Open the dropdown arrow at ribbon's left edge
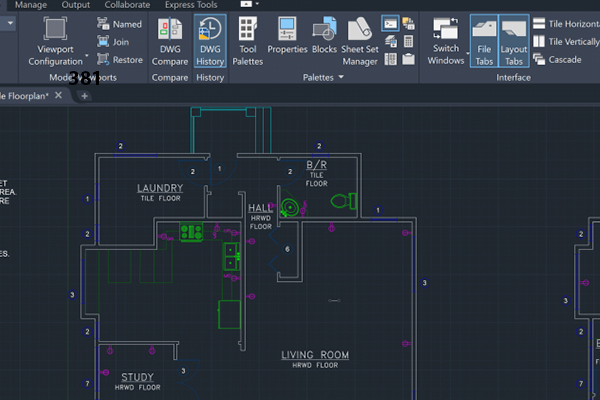The height and width of the screenshot is (400, 600). point(10,23)
